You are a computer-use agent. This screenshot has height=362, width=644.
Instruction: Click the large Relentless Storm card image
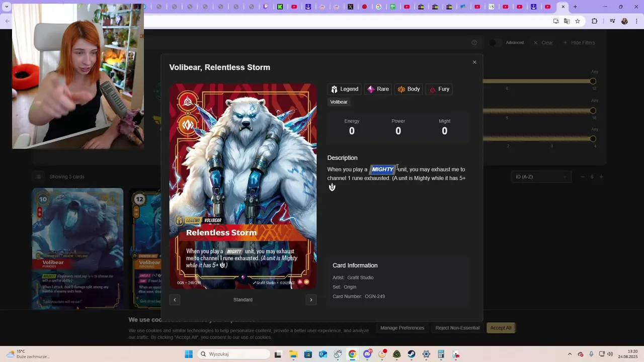tap(243, 186)
